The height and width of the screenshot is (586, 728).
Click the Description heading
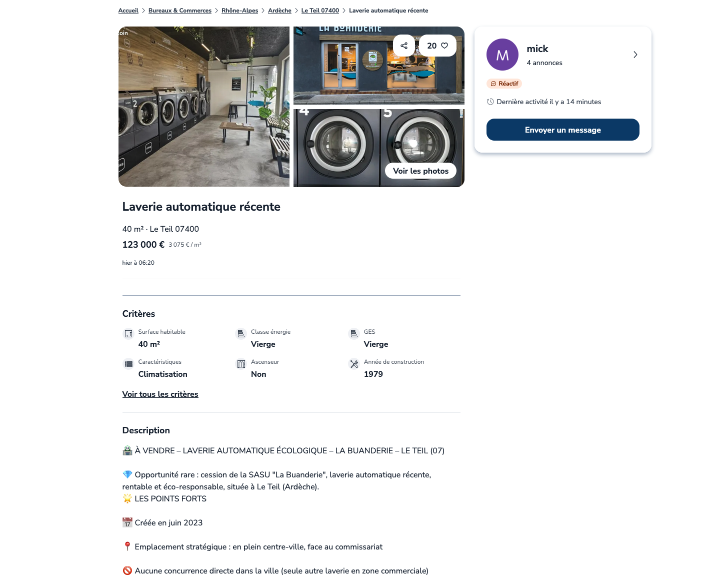(x=146, y=430)
